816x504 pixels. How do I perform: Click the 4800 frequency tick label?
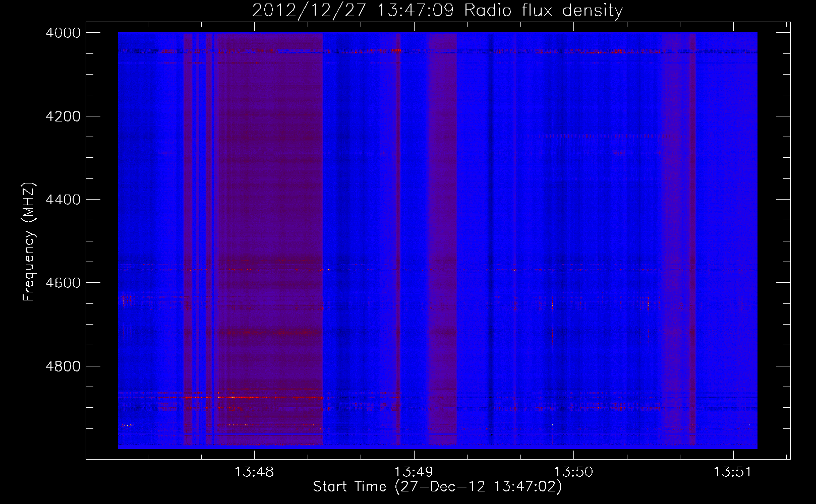pyautogui.click(x=63, y=366)
